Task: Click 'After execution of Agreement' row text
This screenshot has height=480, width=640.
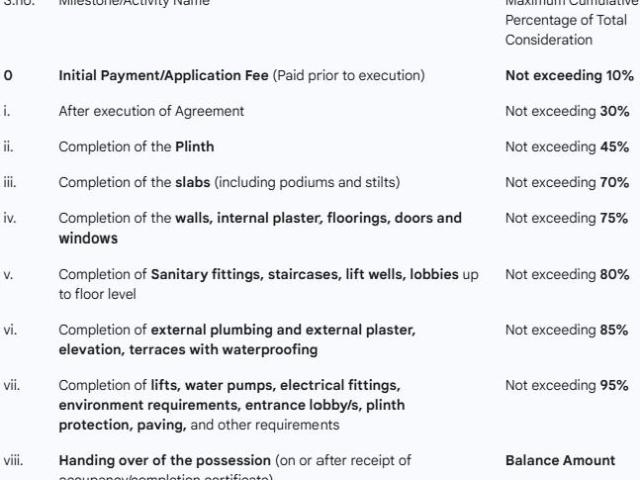Action: pos(151,111)
